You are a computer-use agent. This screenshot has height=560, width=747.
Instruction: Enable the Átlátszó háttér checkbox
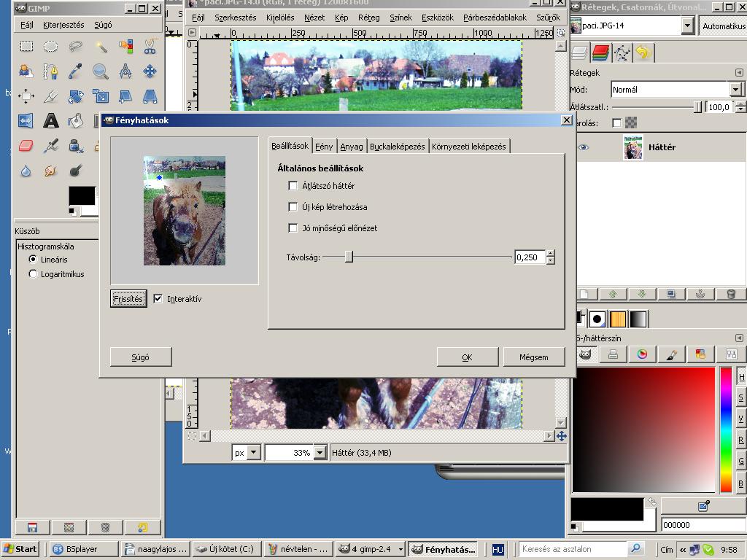click(293, 186)
